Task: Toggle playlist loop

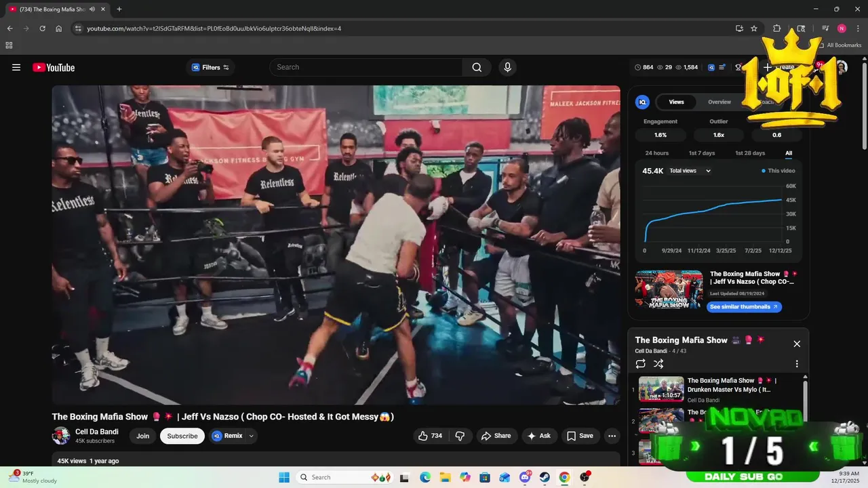Action: 641,364
